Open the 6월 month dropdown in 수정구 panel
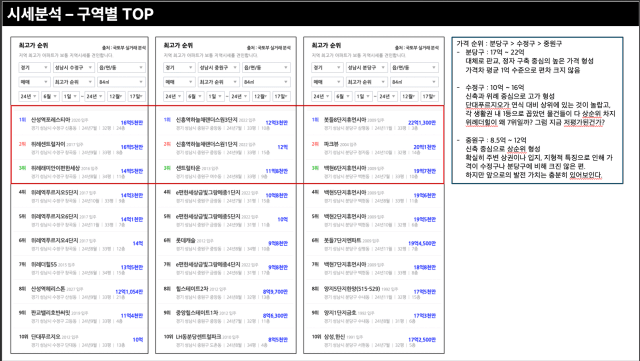The height and width of the screenshot is (361, 640). 50,96
